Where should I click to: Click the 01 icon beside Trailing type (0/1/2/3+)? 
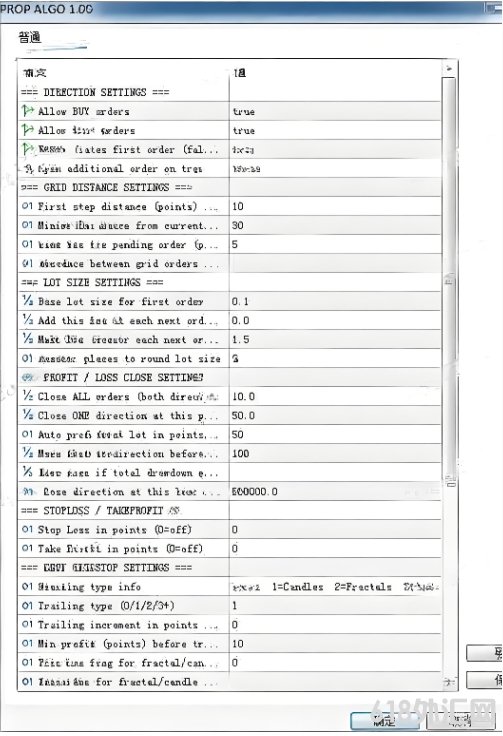click(x=28, y=606)
